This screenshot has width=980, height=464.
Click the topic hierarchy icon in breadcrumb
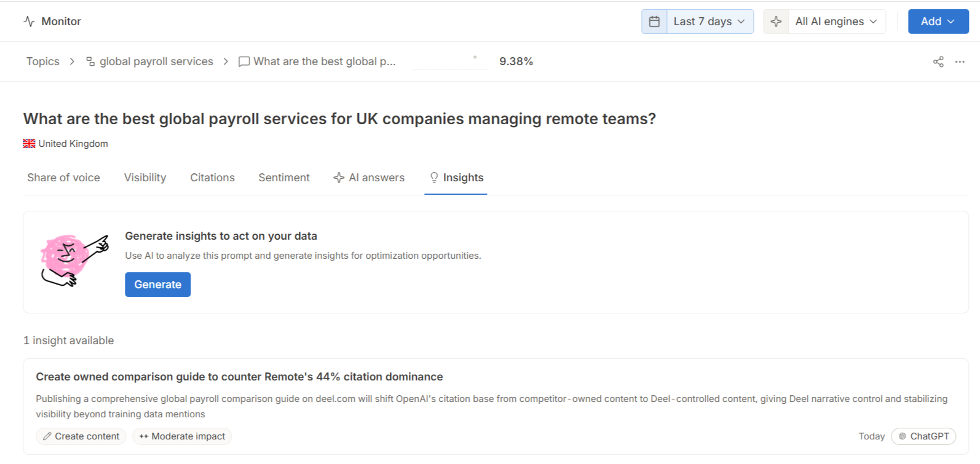(90, 61)
